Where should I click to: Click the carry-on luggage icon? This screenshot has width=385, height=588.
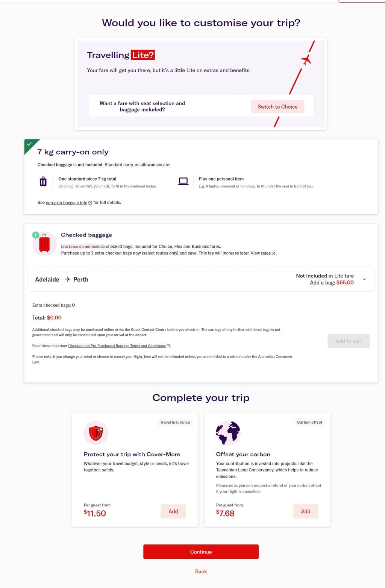[x=43, y=182]
